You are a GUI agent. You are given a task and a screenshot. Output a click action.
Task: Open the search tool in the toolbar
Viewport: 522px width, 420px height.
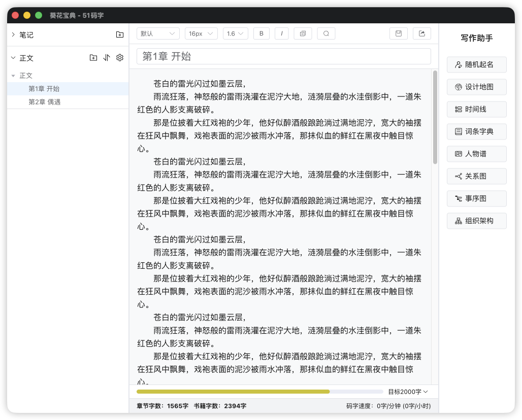coord(326,33)
